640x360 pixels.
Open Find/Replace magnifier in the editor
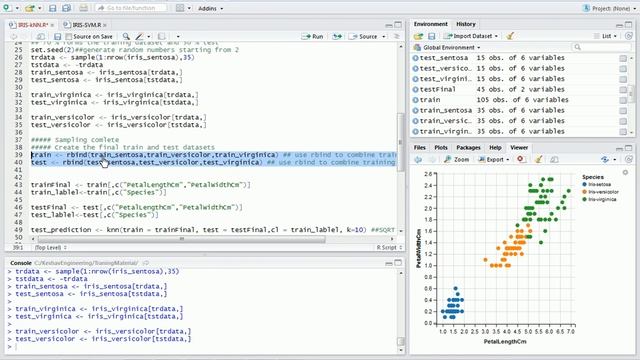(127, 36)
